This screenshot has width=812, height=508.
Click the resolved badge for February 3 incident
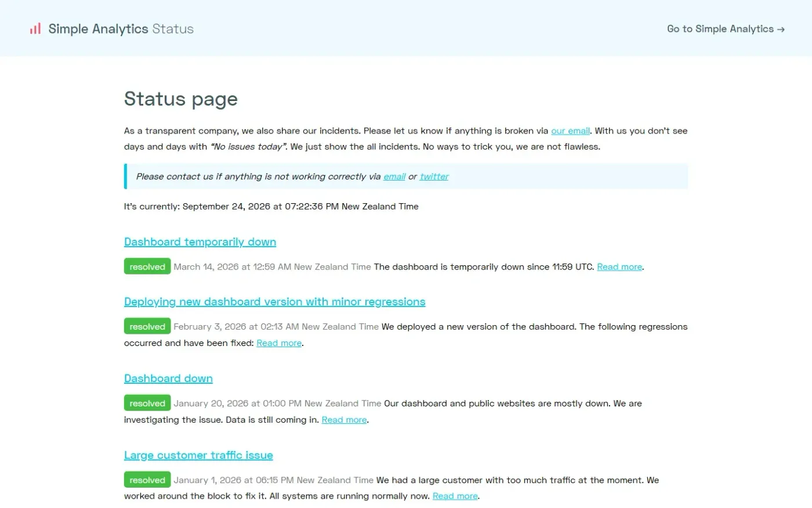click(x=147, y=326)
